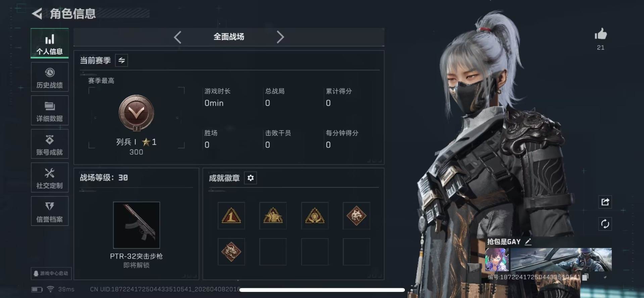Image resolution: width=644 pixels, height=298 pixels.
Task: Click the 游戏中心启动 button
Action: (x=51, y=273)
